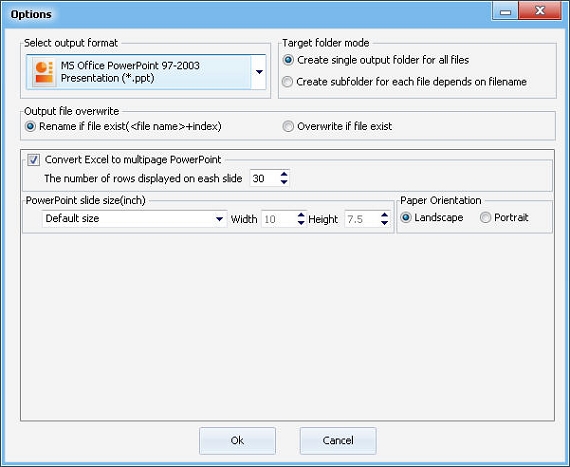Minimize the Options window
The height and width of the screenshot is (467, 570).
505,11
